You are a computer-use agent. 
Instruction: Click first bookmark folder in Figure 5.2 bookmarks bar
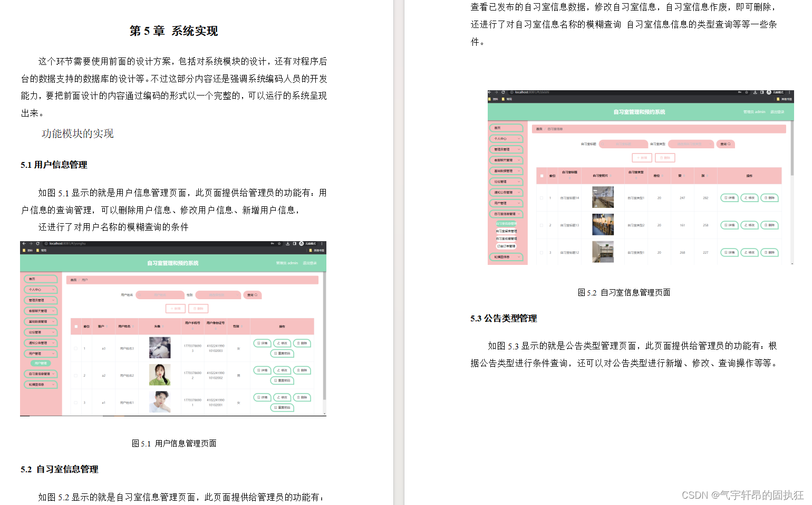pos(493,99)
